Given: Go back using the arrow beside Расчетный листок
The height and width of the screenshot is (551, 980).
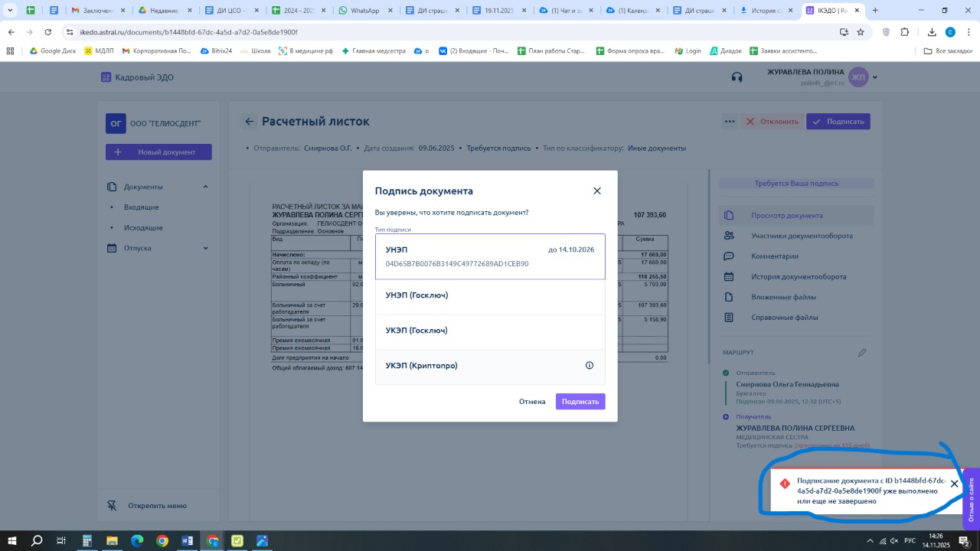Looking at the screenshot, I should 250,122.
